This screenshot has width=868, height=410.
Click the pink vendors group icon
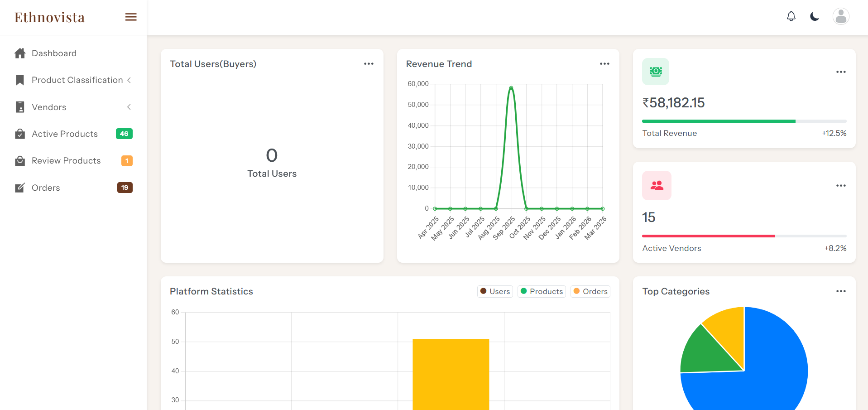(657, 185)
